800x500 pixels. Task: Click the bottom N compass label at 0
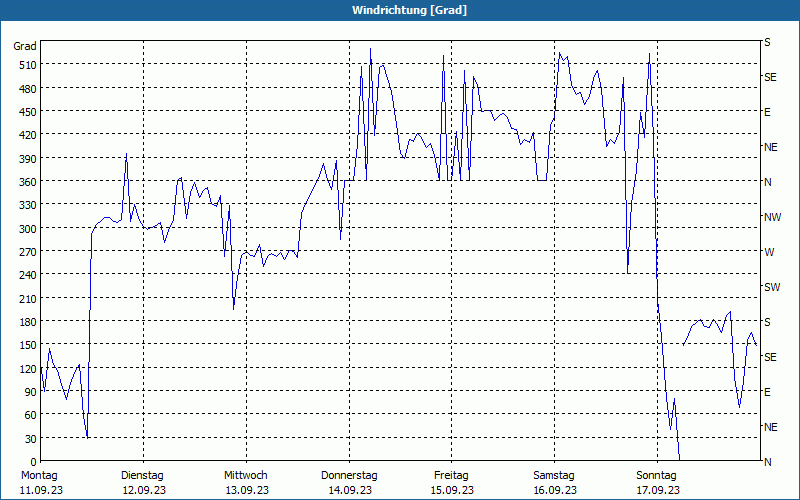[x=768, y=462]
